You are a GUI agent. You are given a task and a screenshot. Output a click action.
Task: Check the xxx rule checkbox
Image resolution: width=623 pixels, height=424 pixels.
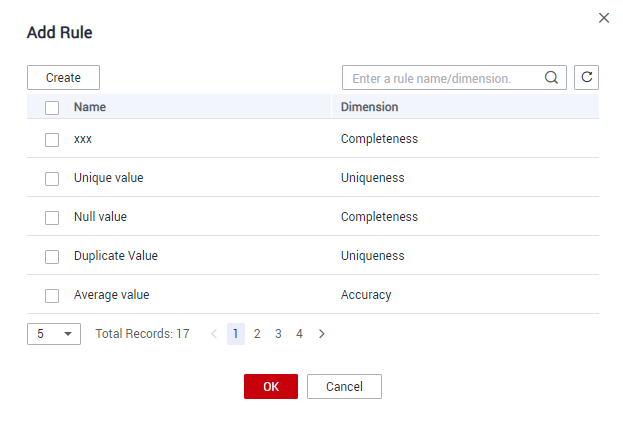pyautogui.click(x=52, y=140)
